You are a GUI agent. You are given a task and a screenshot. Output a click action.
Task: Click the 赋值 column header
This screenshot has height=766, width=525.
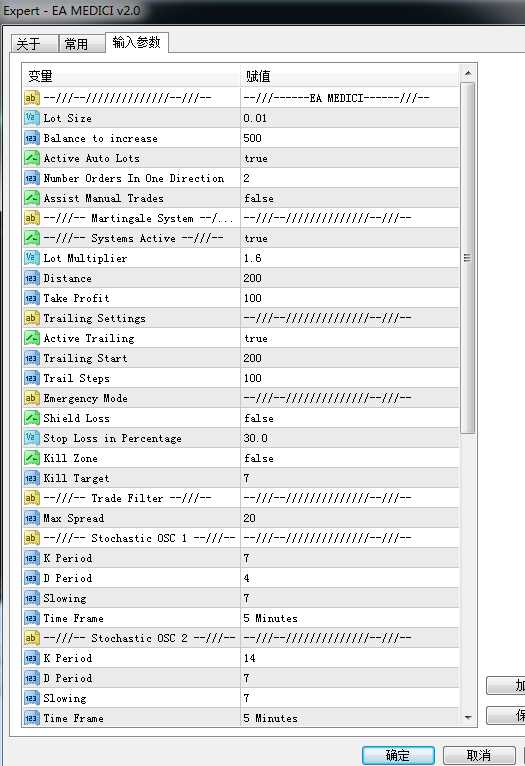pos(350,76)
